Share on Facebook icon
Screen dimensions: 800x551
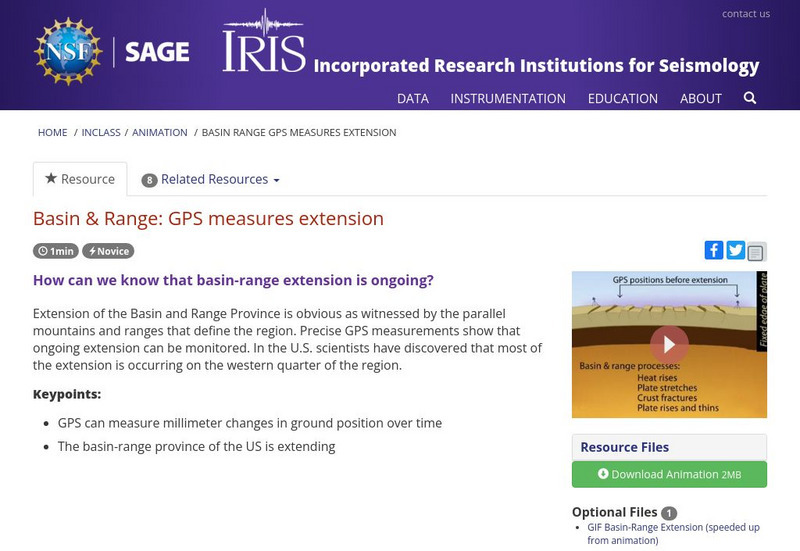tap(714, 251)
